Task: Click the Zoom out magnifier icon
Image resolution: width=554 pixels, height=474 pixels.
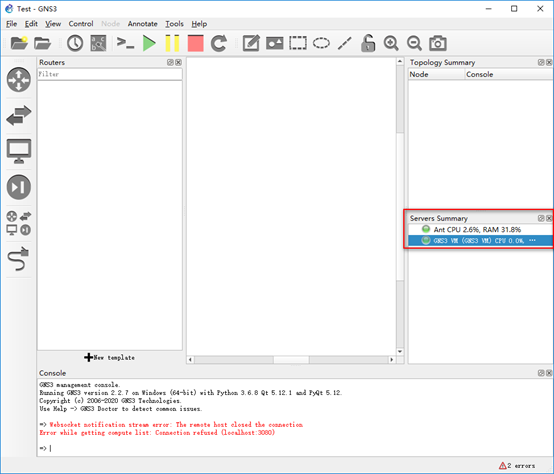Action: (414, 43)
